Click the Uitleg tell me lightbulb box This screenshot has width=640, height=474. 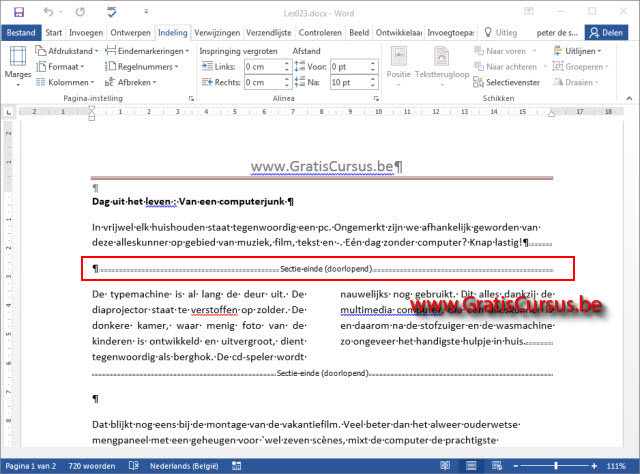click(x=500, y=33)
